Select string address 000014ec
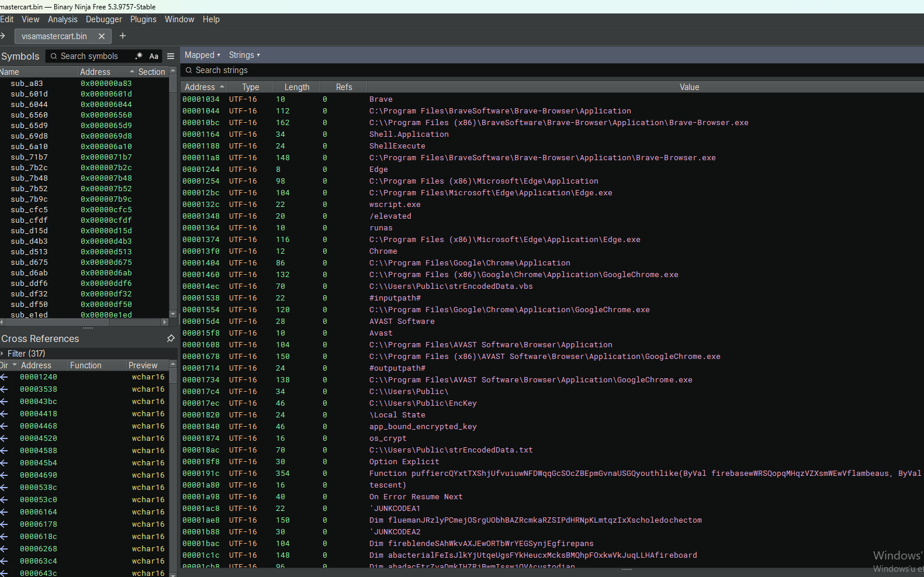Viewport: 924px width, 577px height. [x=201, y=286]
